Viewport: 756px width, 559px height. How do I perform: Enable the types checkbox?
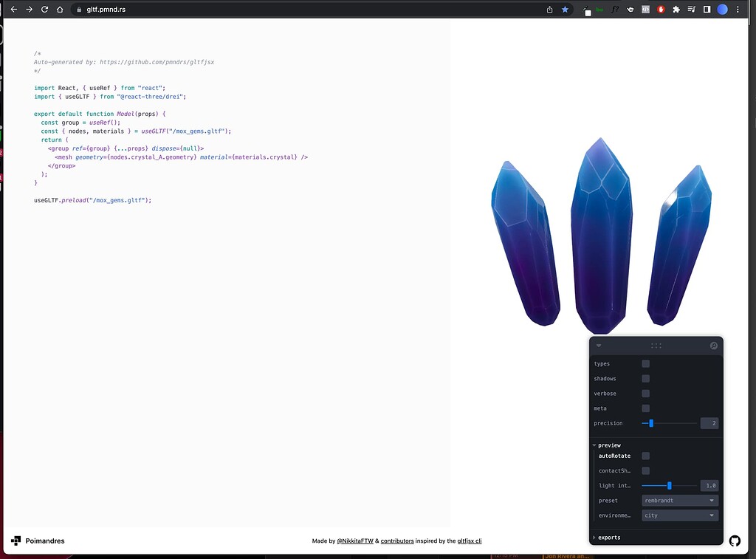[x=646, y=363]
